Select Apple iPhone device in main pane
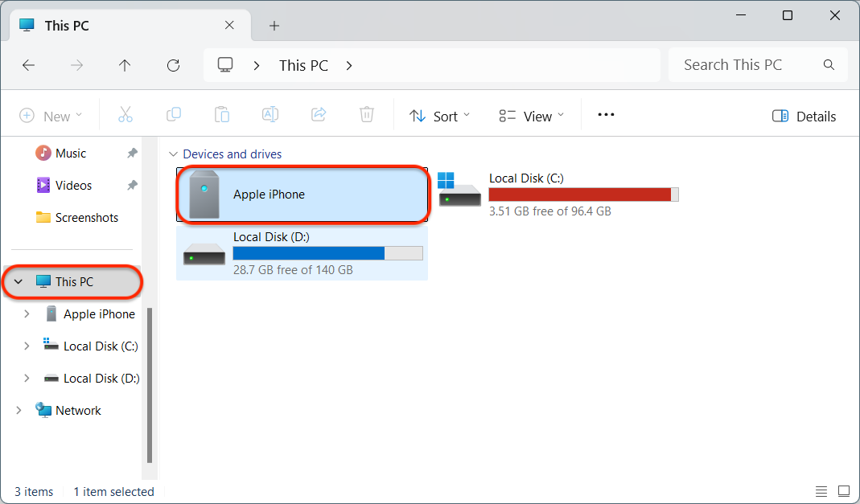Screen dimensions: 860x504 (302, 195)
